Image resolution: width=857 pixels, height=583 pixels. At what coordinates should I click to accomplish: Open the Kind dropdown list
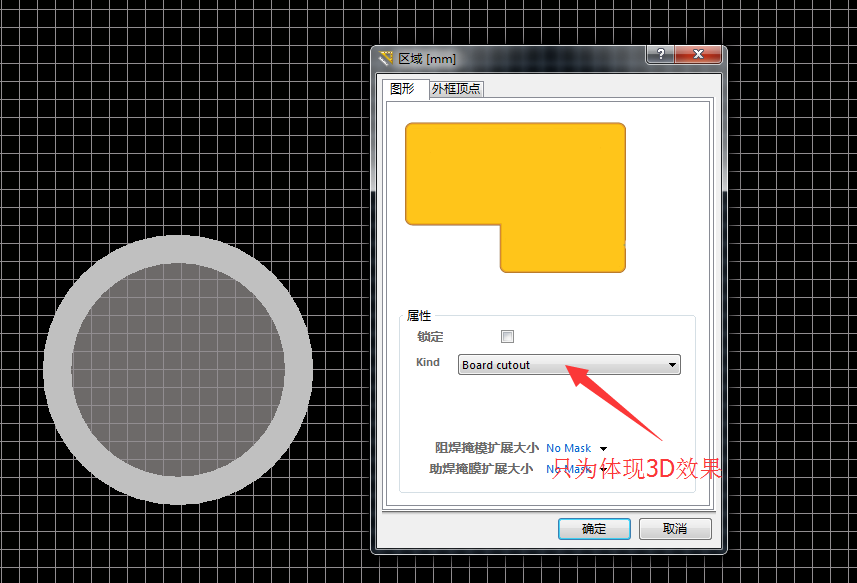(672, 365)
